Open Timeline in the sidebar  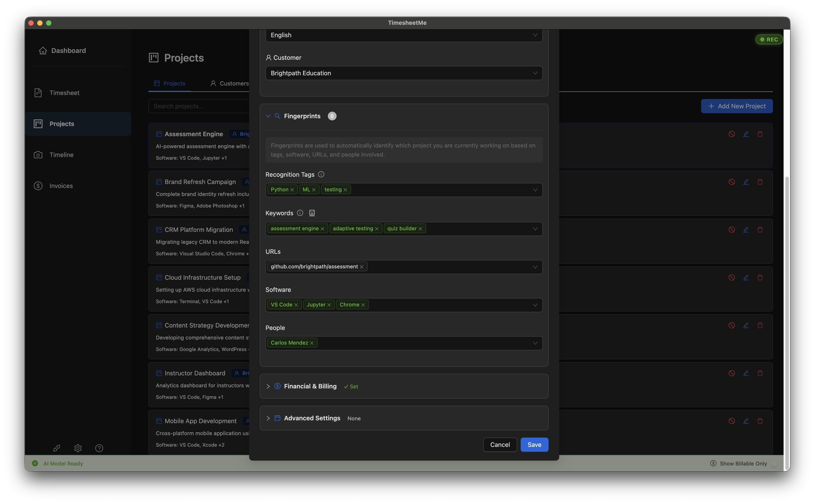(x=61, y=155)
